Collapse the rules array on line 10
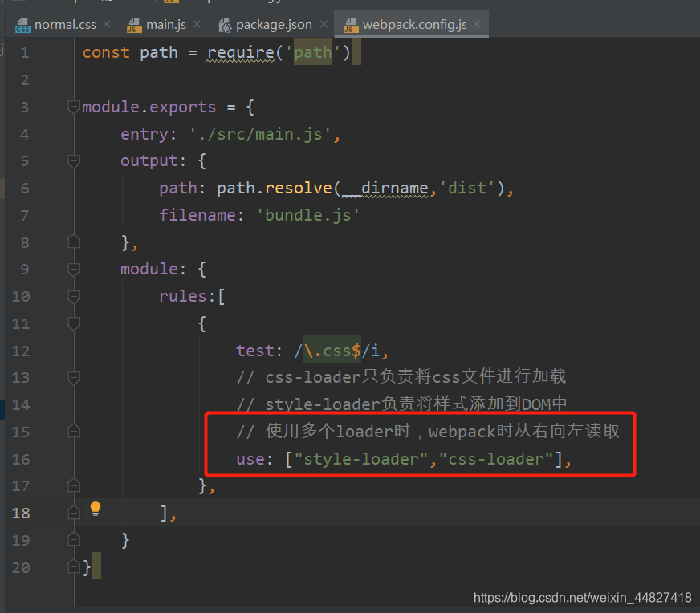The height and width of the screenshot is (613, 700). click(74, 297)
